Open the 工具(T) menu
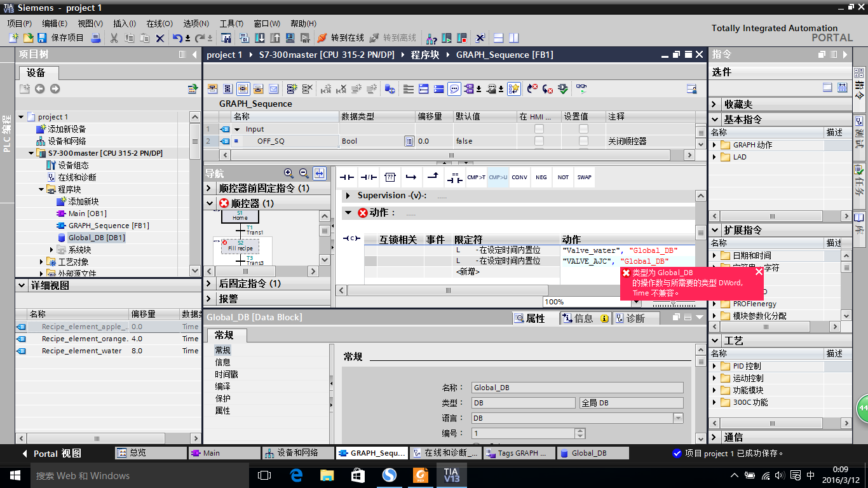 click(x=231, y=24)
